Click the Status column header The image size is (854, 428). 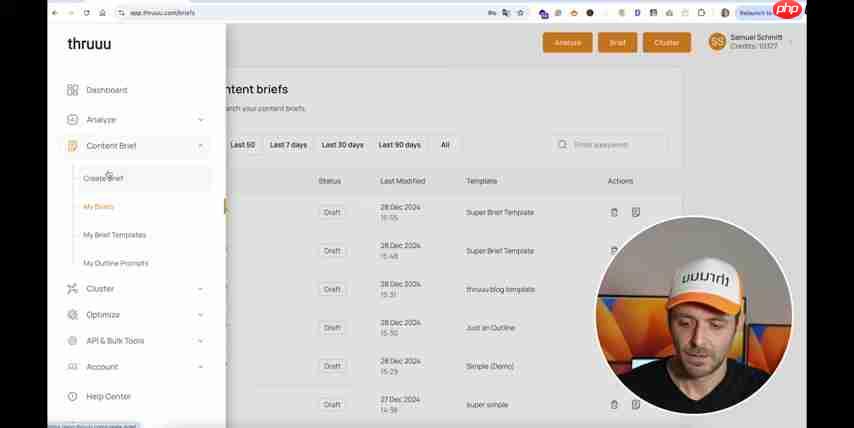(x=330, y=181)
